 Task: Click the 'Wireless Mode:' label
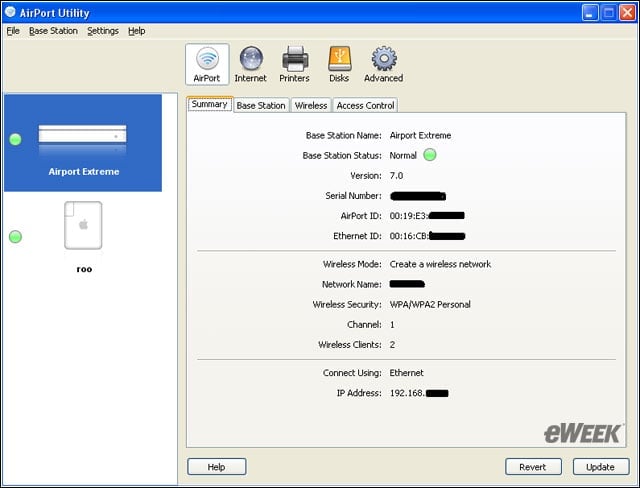click(x=352, y=264)
